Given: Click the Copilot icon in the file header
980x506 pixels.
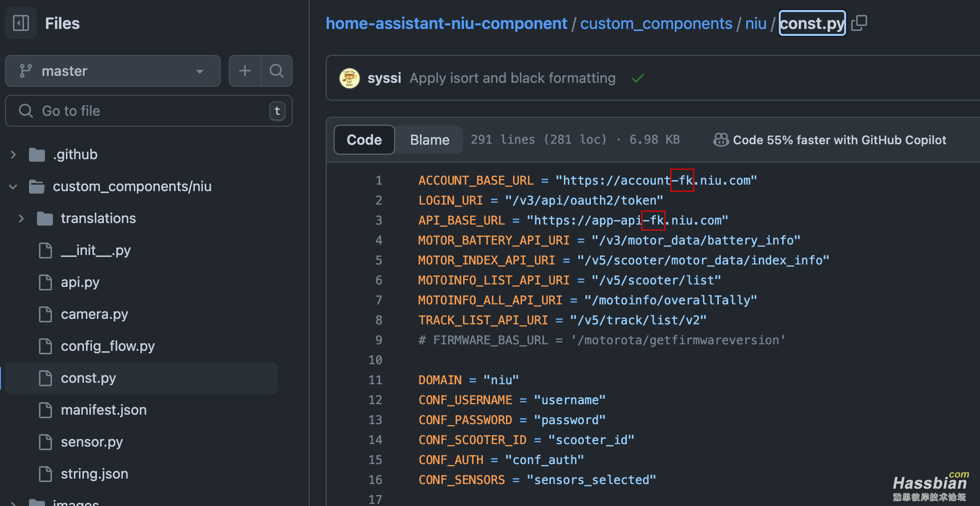Looking at the screenshot, I should pyautogui.click(x=721, y=140).
